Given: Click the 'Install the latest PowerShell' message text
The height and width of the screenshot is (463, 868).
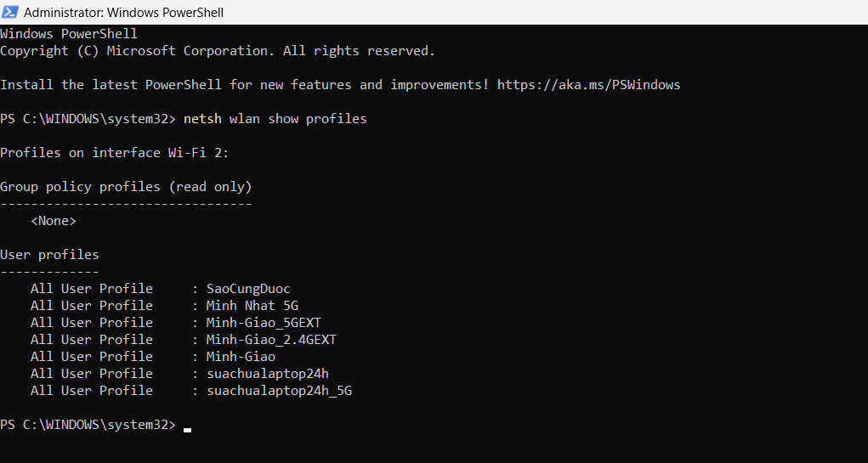Looking at the screenshot, I should (245, 85).
